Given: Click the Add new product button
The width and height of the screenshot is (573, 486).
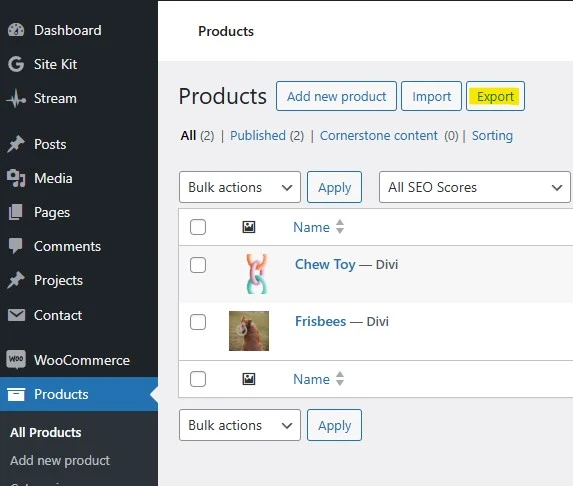Looking at the screenshot, I should point(336,96).
